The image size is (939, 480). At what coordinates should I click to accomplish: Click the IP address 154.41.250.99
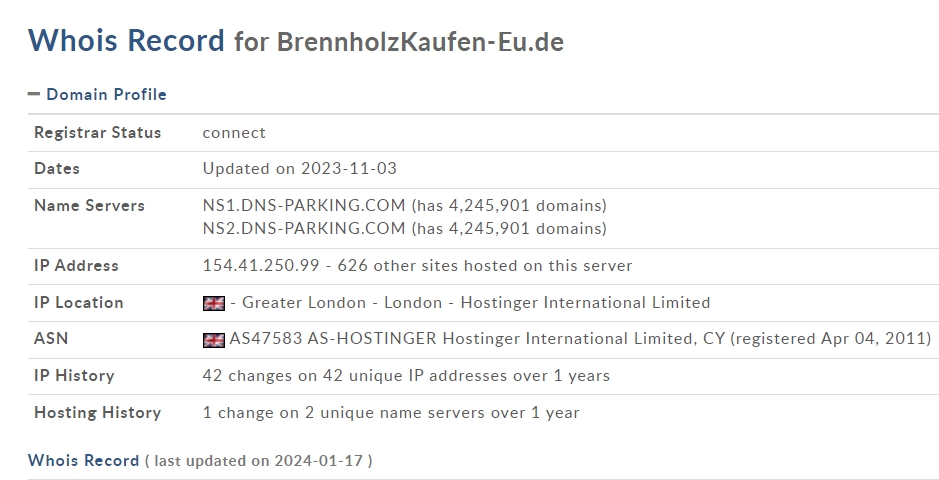261,265
